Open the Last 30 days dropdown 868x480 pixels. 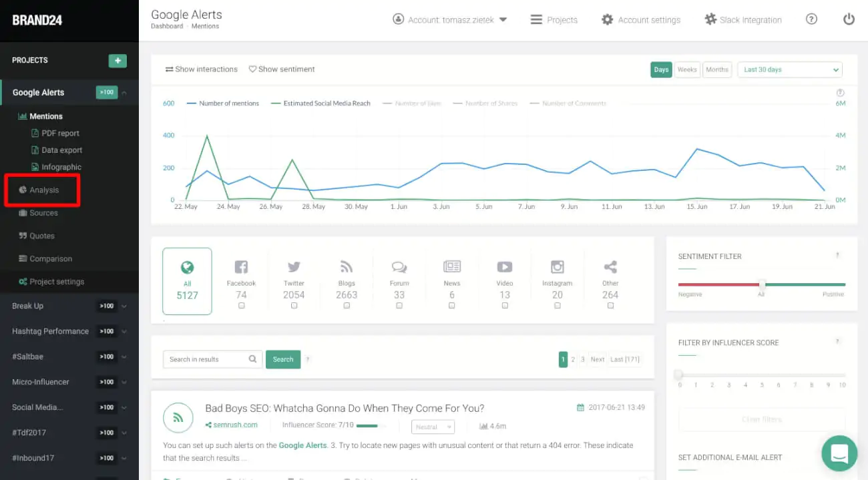789,69
